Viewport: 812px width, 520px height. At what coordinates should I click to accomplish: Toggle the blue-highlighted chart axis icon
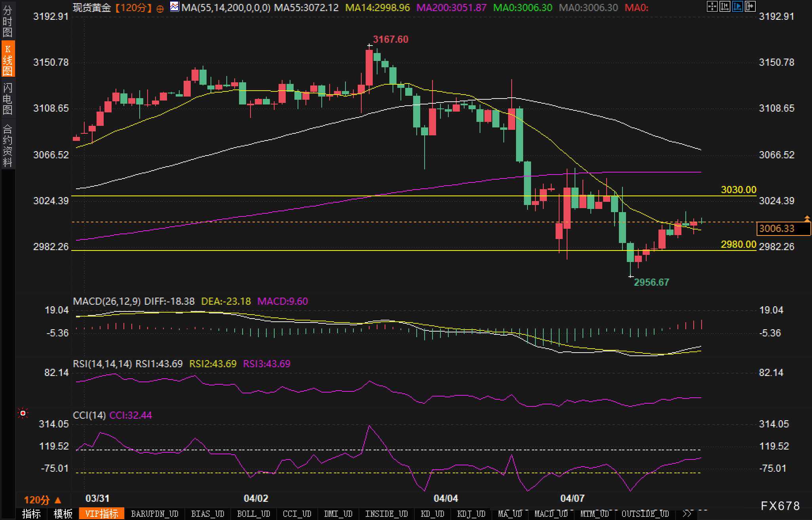point(737,6)
